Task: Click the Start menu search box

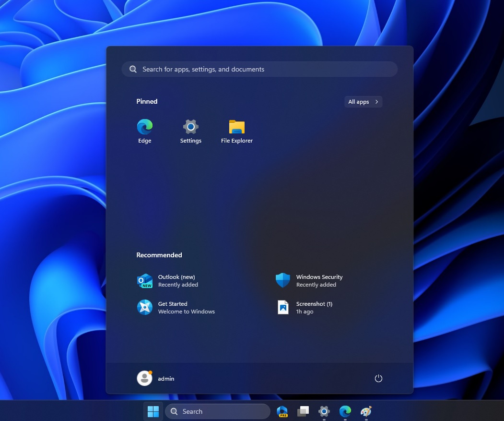Action: [x=259, y=69]
